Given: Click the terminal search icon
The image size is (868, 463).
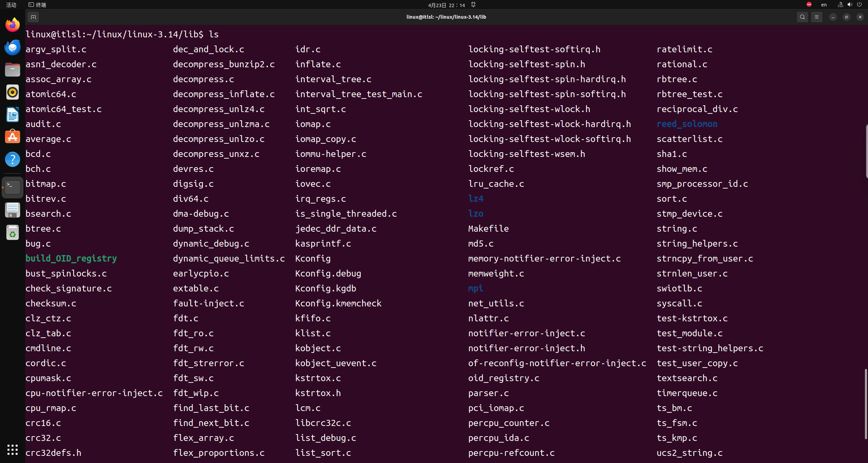Looking at the screenshot, I should coord(802,17).
